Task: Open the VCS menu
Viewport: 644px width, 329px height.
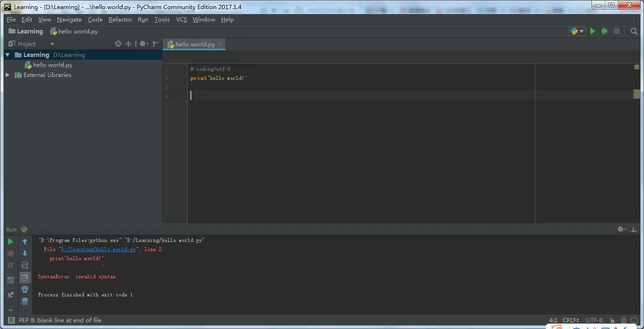Action: coord(181,19)
